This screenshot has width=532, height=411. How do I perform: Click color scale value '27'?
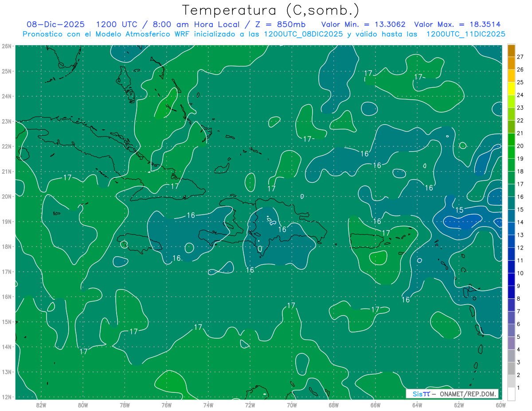point(520,57)
